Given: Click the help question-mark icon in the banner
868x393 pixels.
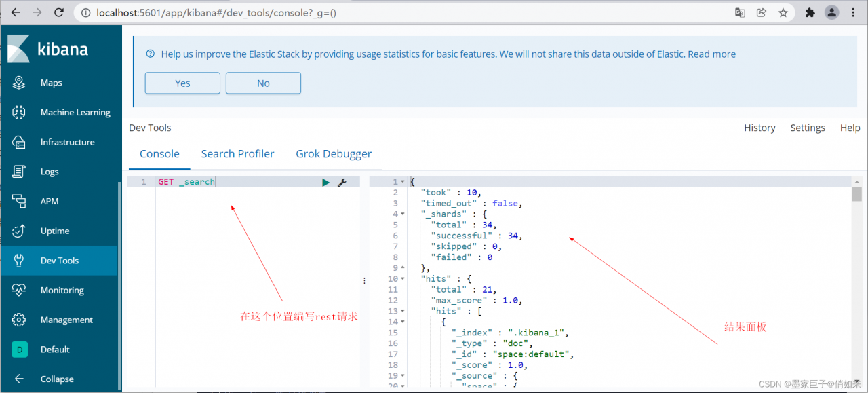Looking at the screenshot, I should click(151, 54).
